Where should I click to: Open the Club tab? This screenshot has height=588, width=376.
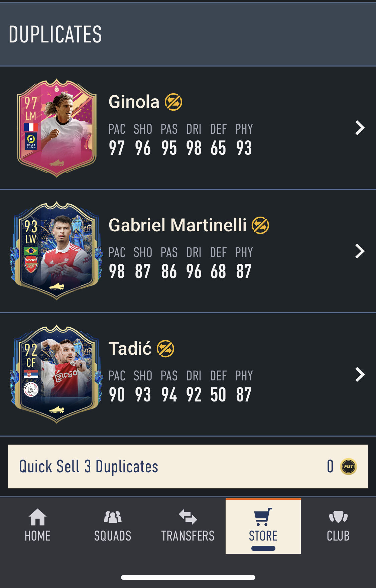(338, 525)
